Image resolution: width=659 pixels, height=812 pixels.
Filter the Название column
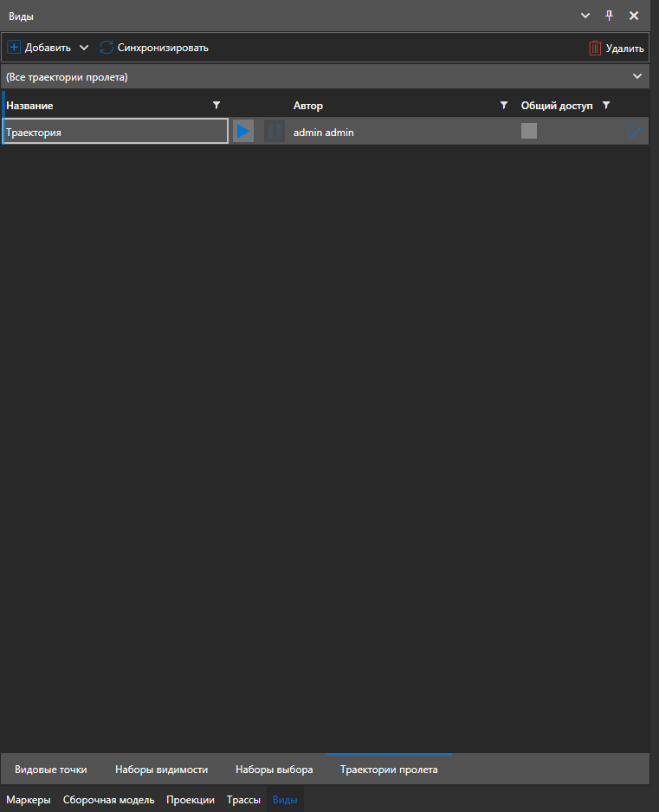click(216, 106)
